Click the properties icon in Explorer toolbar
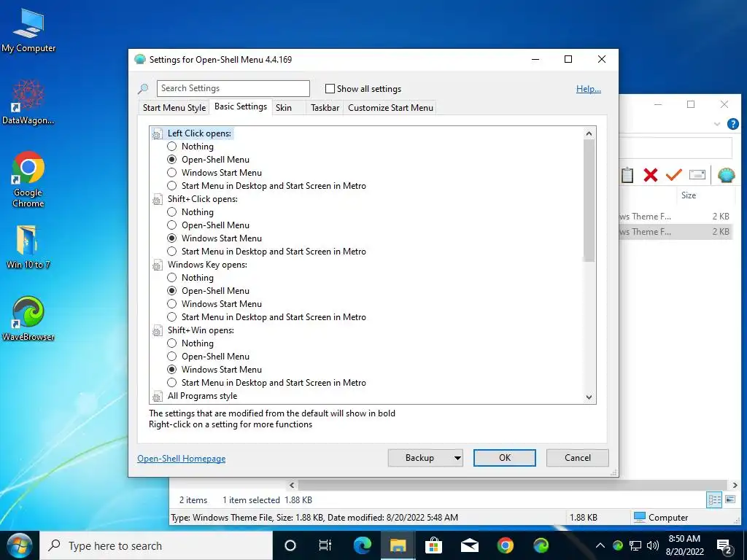747x560 pixels. (x=697, y=175)
